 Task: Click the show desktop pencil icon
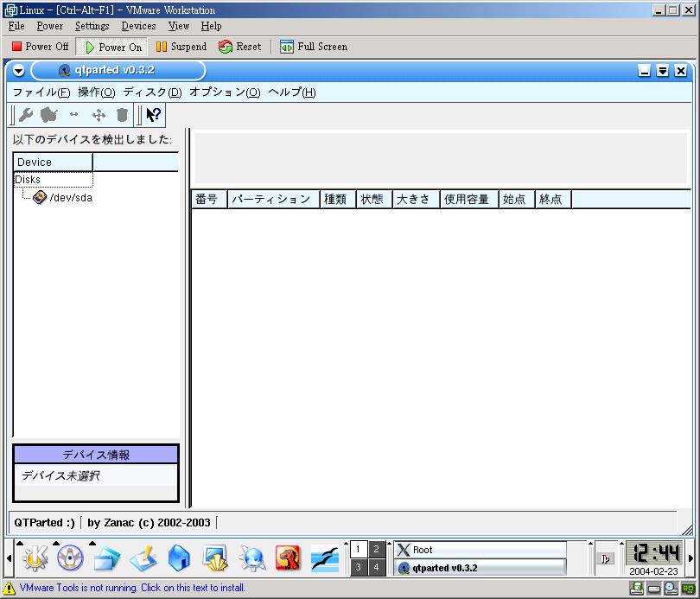[143, 558]
